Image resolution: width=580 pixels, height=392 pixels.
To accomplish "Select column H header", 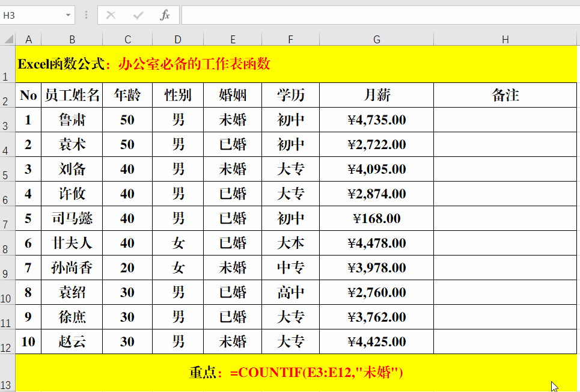I will 505,39.
